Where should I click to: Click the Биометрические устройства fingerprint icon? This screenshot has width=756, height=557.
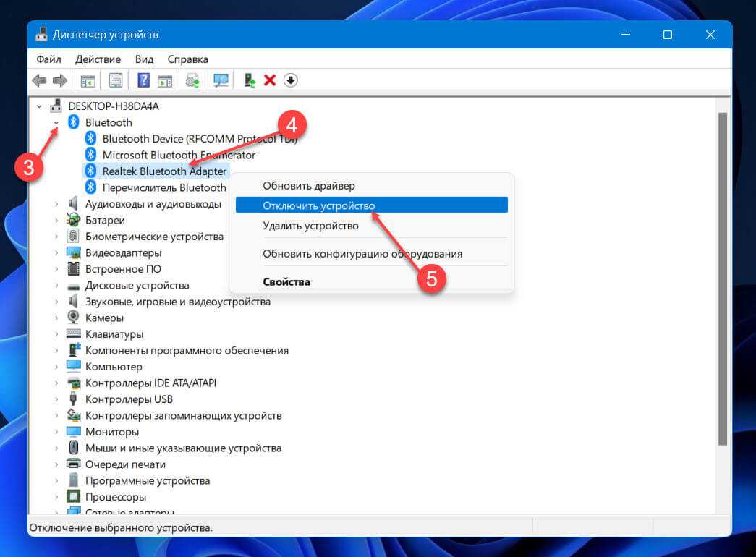pos(73,237)
